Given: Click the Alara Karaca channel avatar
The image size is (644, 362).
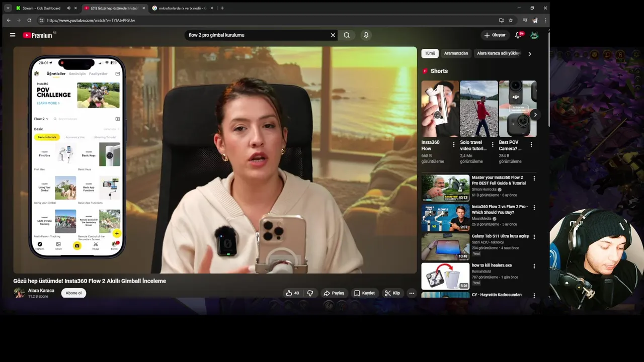Looking at the screenshot, I should point(19,293).
